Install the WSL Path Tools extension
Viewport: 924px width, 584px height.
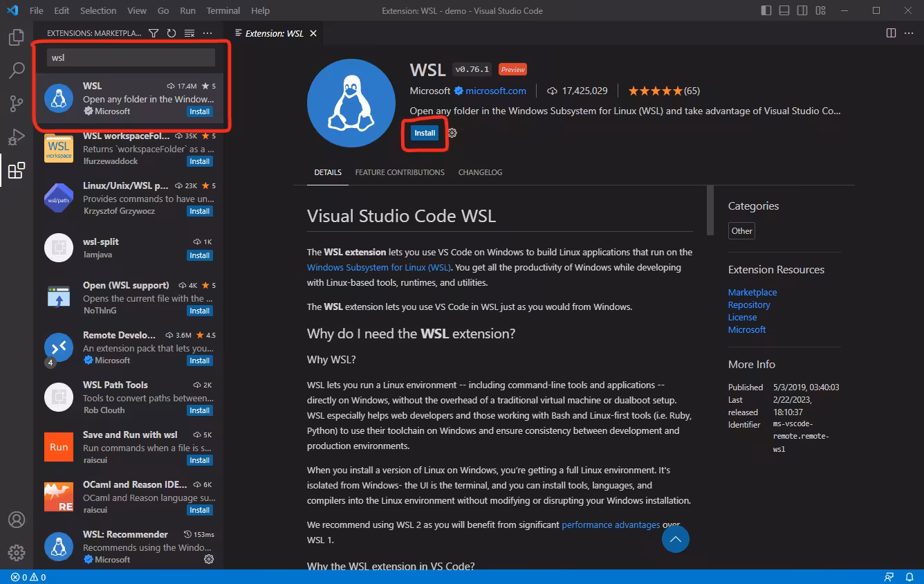[200, 410]
